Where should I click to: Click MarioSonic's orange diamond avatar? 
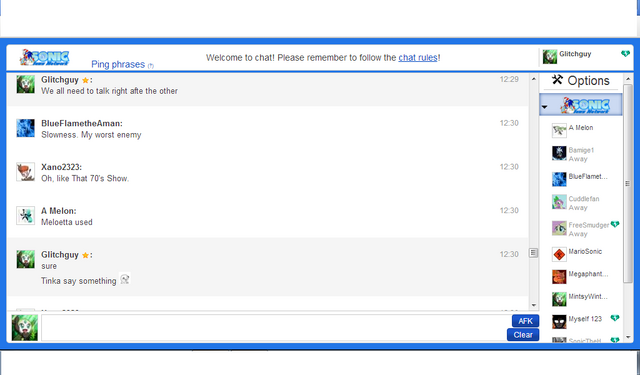[x=559, y=254]
